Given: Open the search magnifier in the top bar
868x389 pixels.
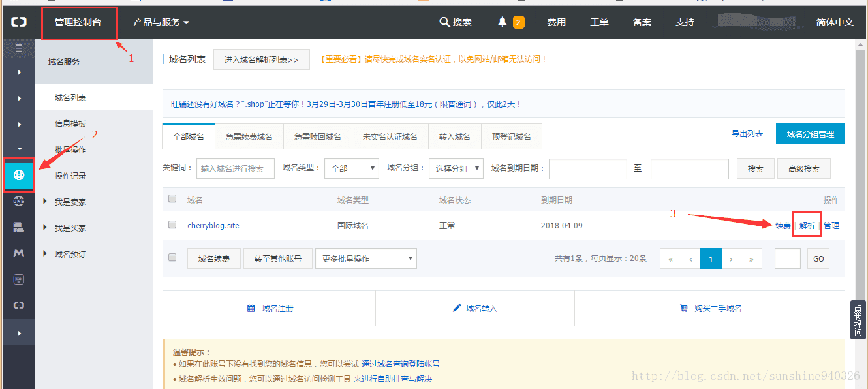Looking at the screenshot, I should pos(443,22).
